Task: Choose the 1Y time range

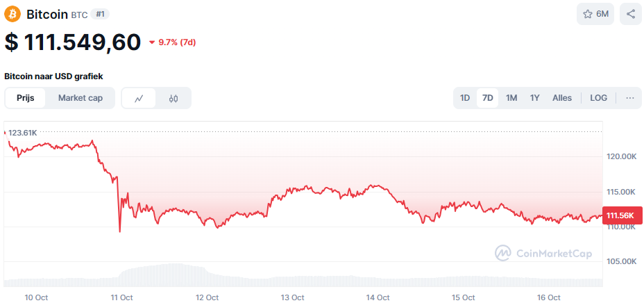Action: coord(535,98)
